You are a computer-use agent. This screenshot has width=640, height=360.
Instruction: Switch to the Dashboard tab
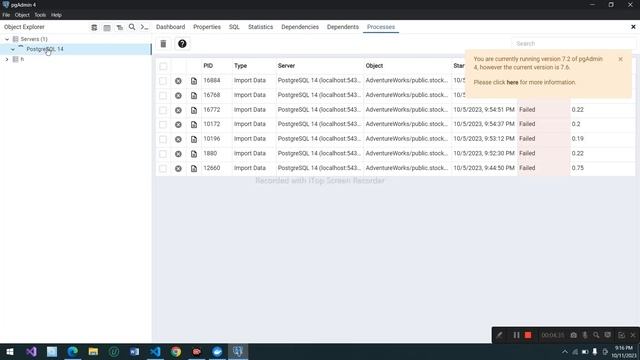point(170,27)
